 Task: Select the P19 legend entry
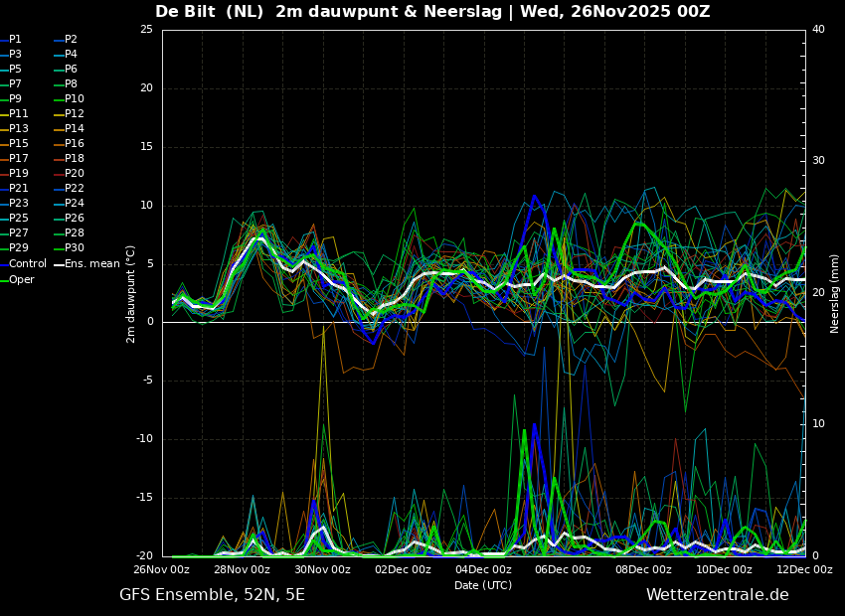[14, 174]
